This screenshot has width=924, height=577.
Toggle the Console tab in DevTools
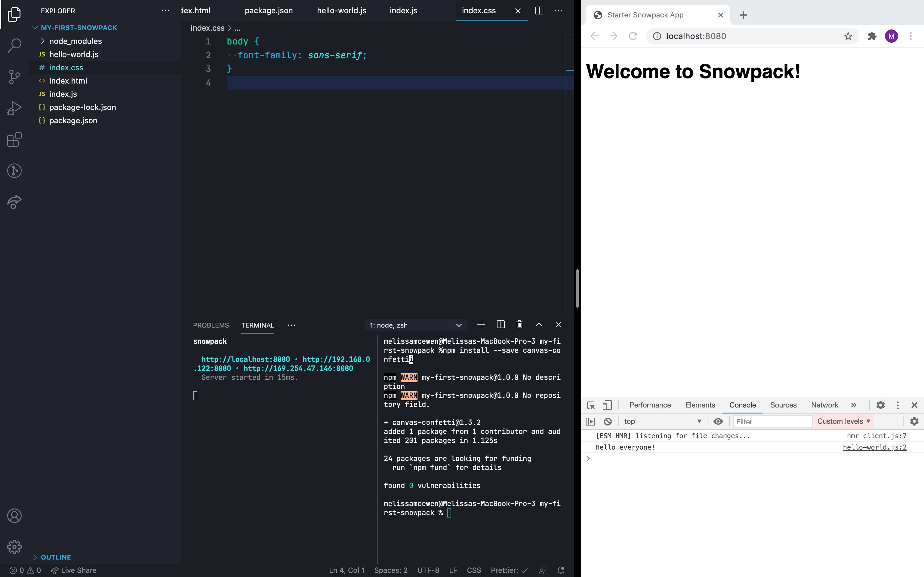742,405
